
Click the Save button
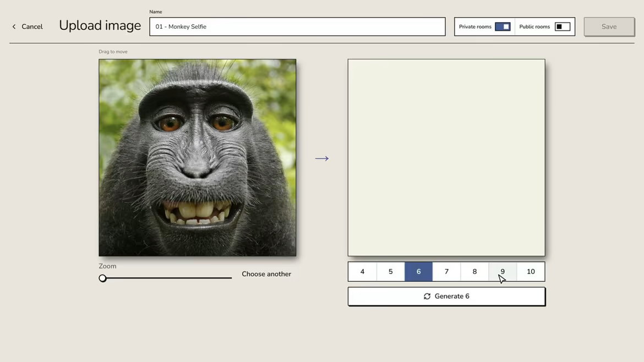tap(609, 26)
